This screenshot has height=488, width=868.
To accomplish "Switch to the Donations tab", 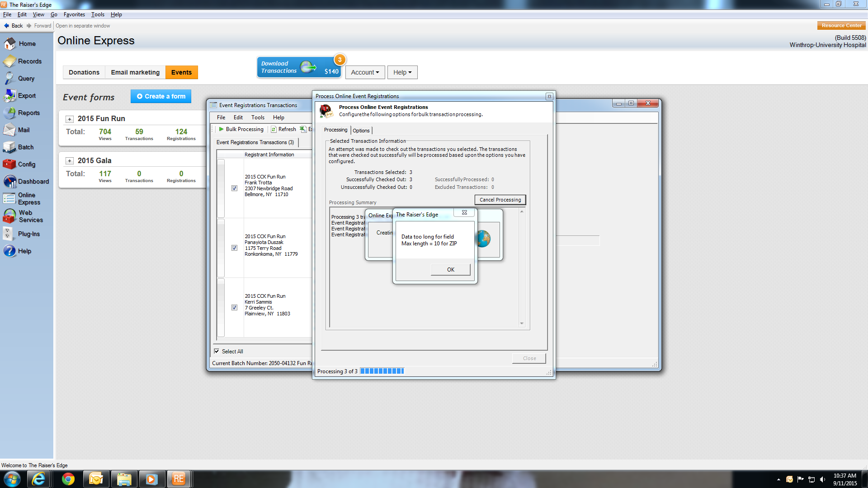I will (84, 72).
